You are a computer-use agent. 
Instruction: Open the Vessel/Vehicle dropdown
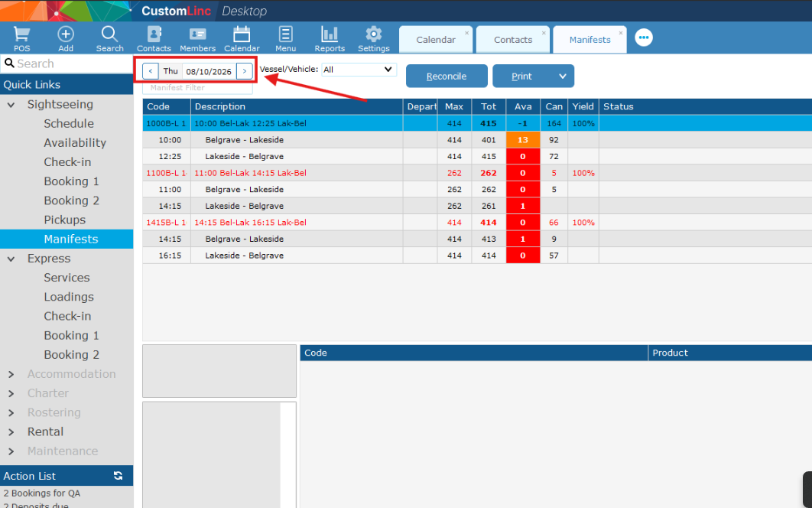[359, 70]
